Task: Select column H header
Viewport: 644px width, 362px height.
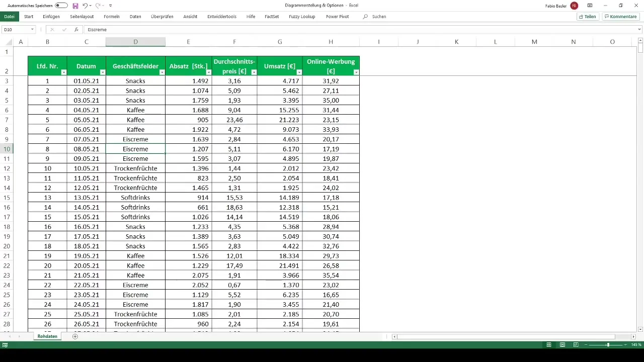Action: [x=331, y=42]
